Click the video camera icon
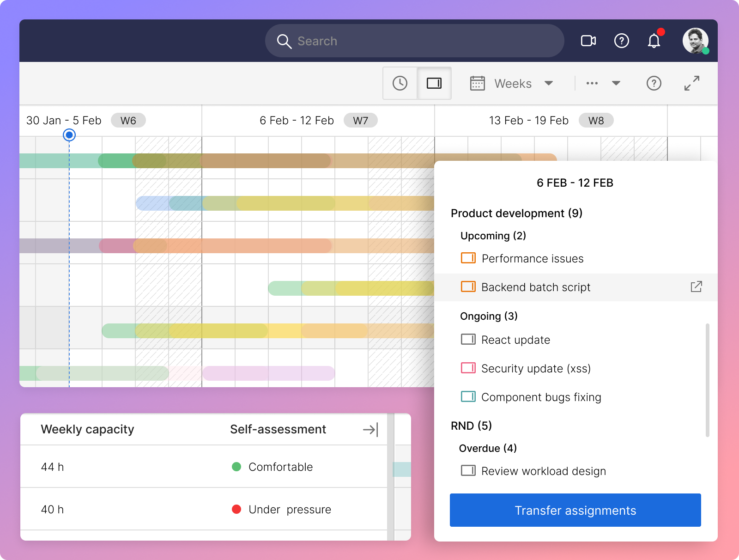 click(x=588, y=41)
